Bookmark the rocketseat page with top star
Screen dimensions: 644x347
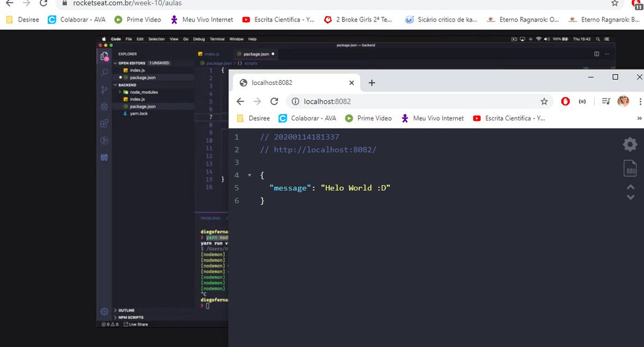pos(615,3)
